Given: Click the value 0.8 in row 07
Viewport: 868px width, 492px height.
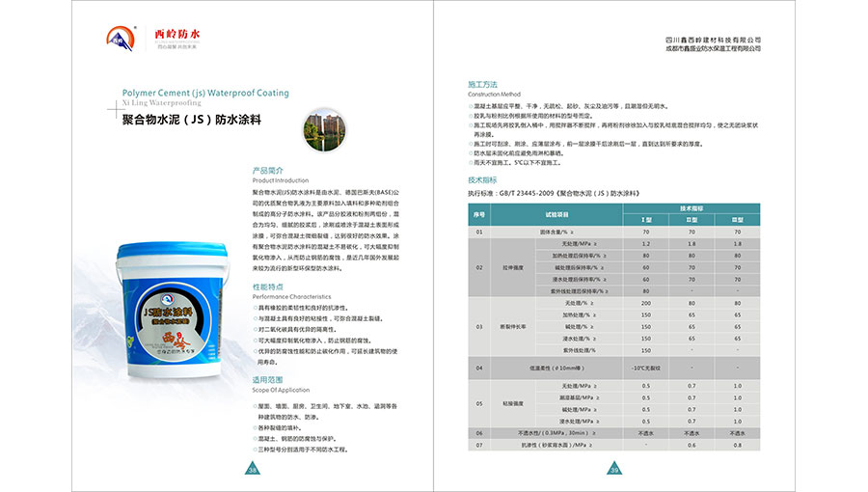Looking at the screenshot, I should click(738, 445).
